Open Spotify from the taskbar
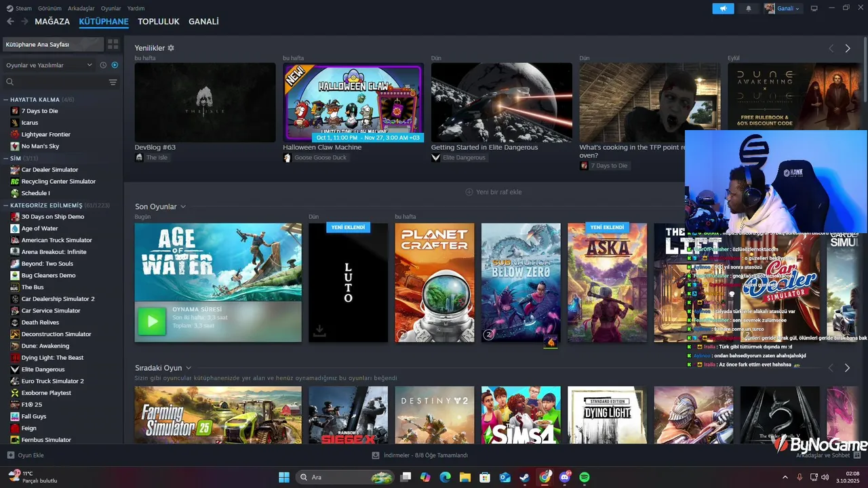 [584, 477]
